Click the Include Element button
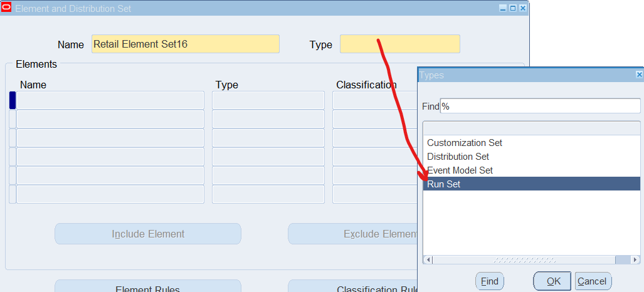Image resolution: width=644 pixels, height=292 pixels. tap(148, 234)
